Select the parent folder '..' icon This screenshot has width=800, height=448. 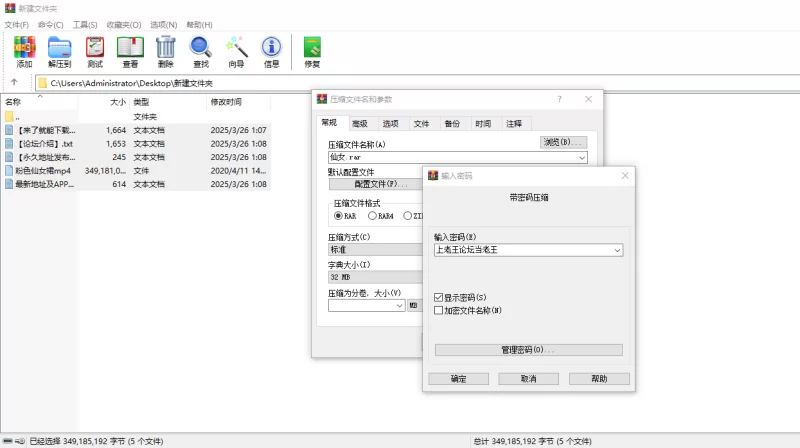pyautogui.click(x=9, y=117)
